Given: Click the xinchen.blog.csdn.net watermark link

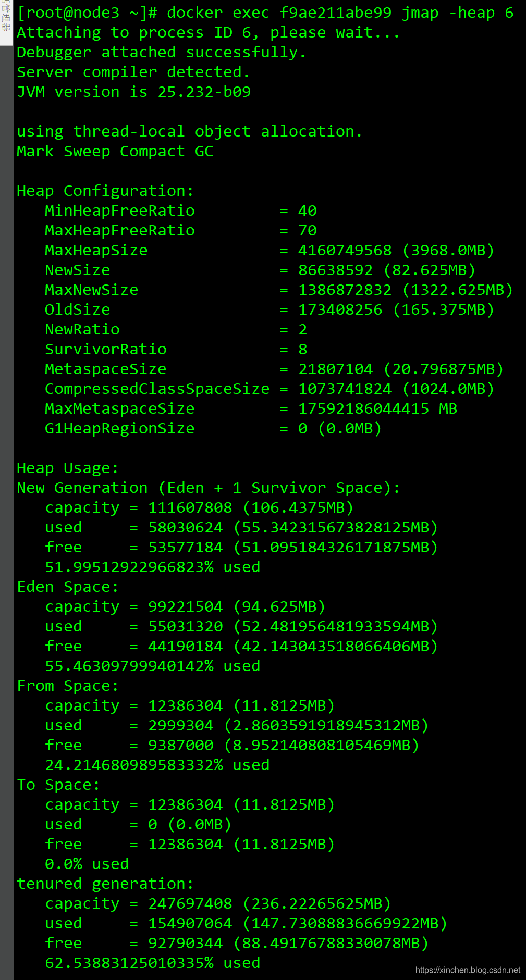Looking at the screenshot, I should click(x=468, y=970).
